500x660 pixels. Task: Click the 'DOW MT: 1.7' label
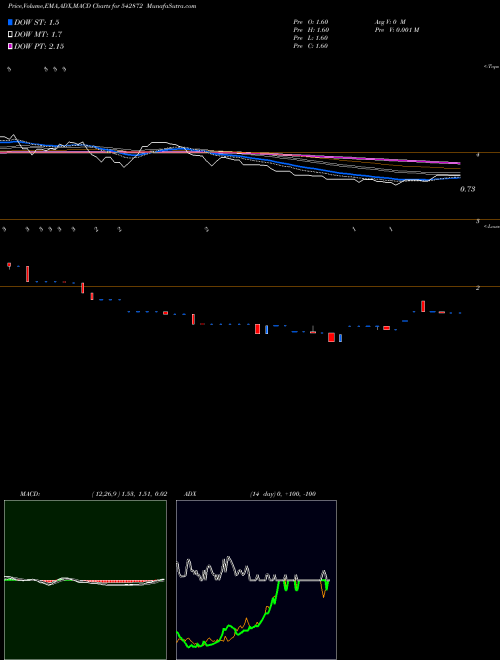(38, 35)
